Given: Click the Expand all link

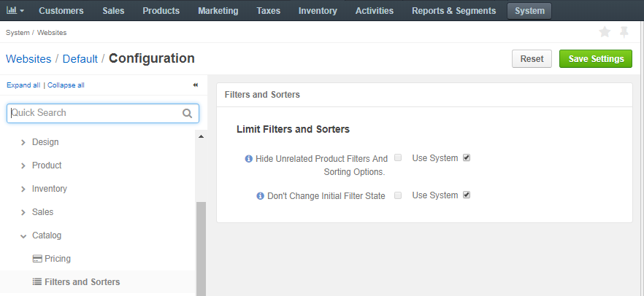Looking at the screenshot, I should 23,85.
